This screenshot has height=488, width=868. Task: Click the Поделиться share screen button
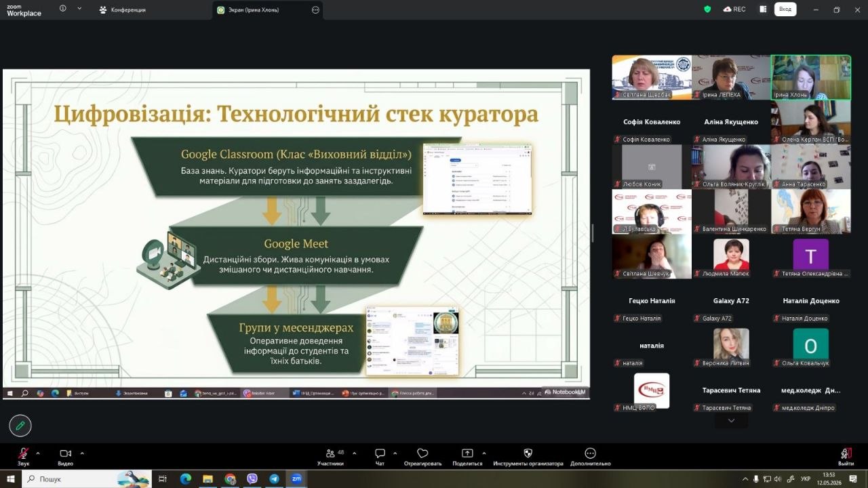tap(467, 456)
